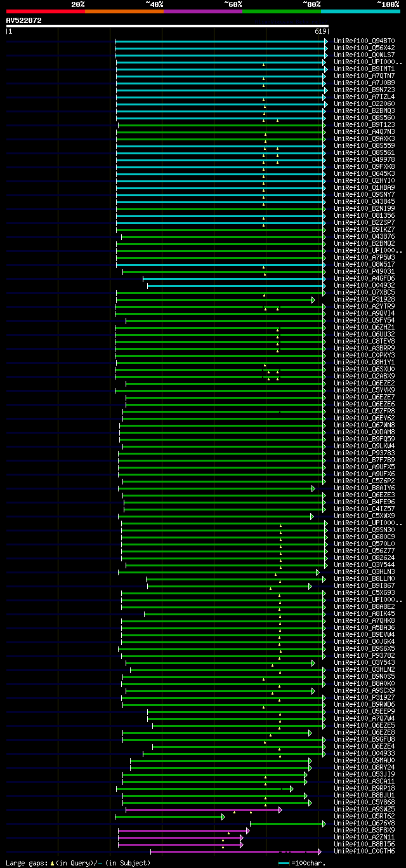Viewport: 406px width, 868px height.
Task: Select label UniRef100_A3BRR9
Action: [364, 349]
